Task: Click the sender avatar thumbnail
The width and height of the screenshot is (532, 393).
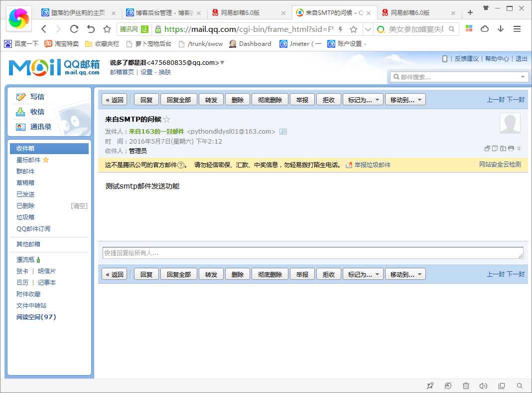Action: (510, 123)
